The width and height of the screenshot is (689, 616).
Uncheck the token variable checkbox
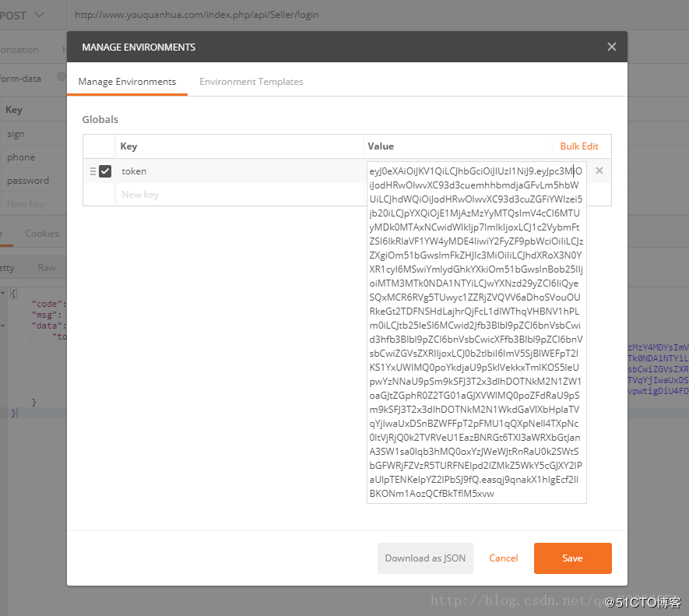pos(105,171)
